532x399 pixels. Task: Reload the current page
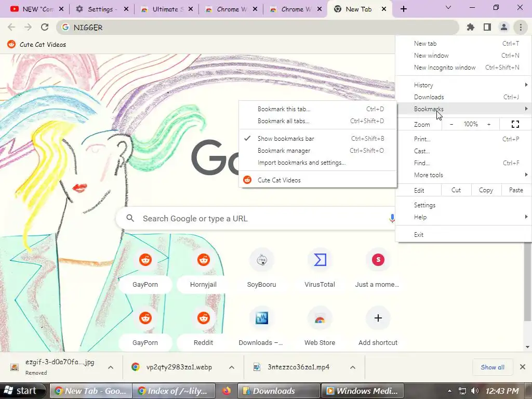(45, 27)
